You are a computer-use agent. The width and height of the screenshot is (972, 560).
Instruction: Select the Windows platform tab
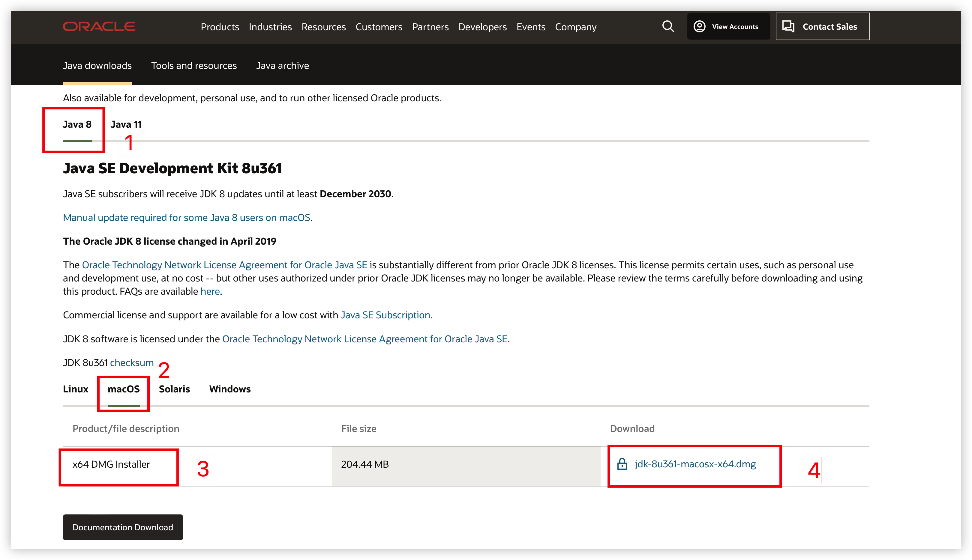[230, 389]
